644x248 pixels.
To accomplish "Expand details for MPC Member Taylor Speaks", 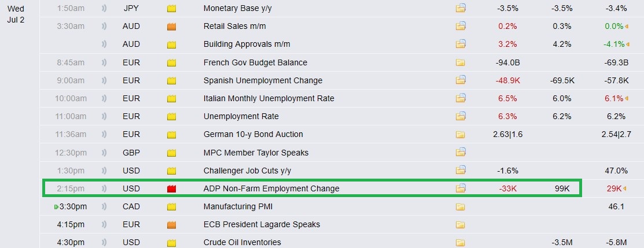I will [461, 153].
